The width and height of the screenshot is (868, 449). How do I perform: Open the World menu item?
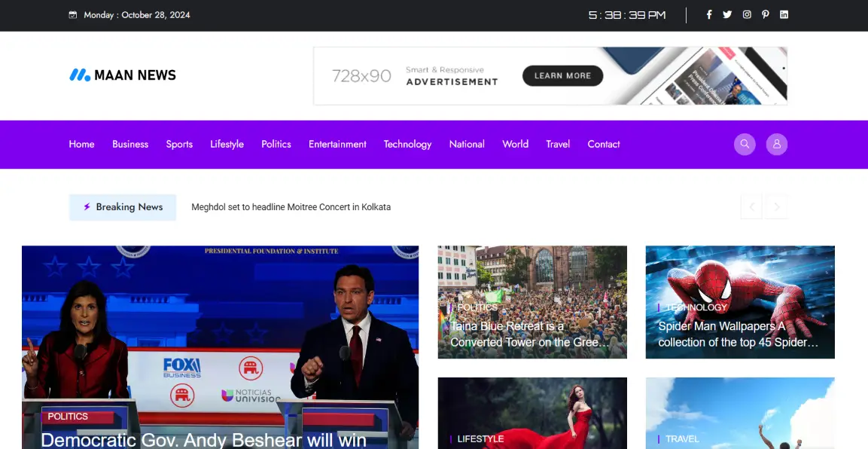516,144
